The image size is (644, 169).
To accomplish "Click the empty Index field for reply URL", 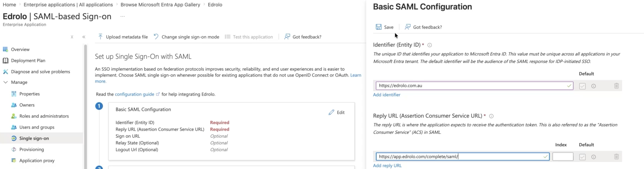I will [x=563, y=156].
